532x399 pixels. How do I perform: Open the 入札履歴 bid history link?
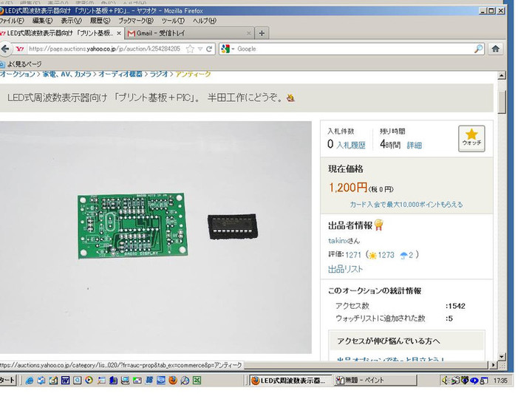coord(352,146)
